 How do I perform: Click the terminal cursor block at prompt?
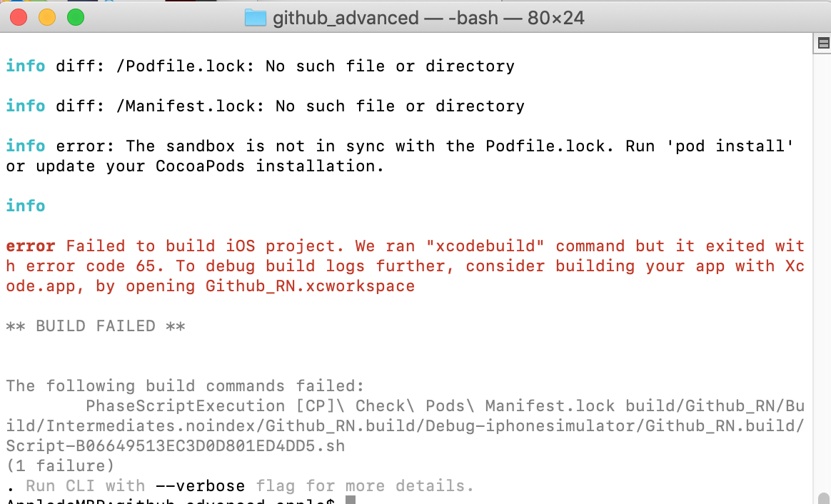coord(350,500)
